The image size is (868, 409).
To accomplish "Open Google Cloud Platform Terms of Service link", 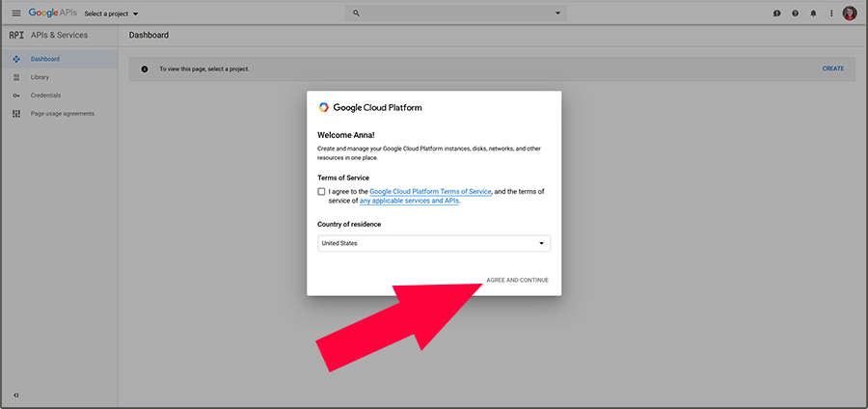I will tap(431, 192).
